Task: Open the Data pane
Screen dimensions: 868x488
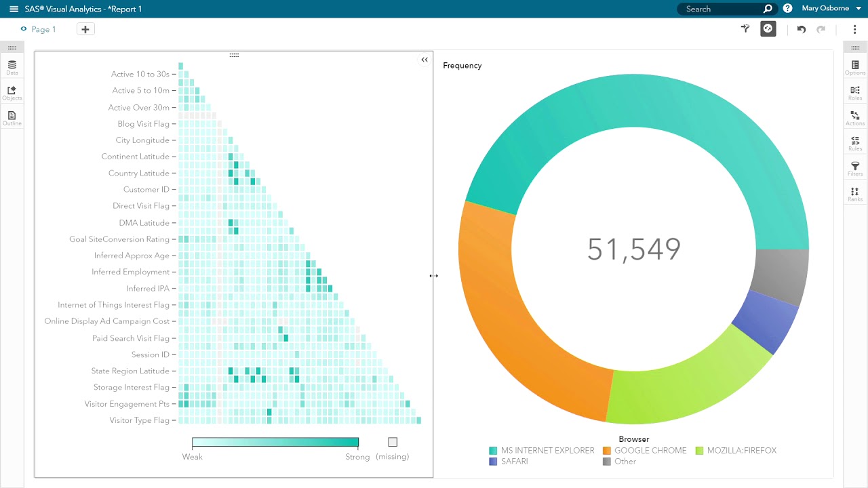Action: click(12, 68)
